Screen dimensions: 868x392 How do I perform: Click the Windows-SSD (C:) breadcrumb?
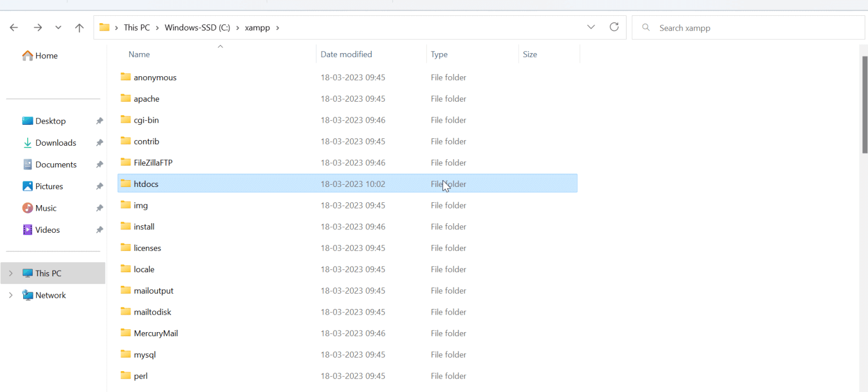pyautogui.click(x=198, y=27)
